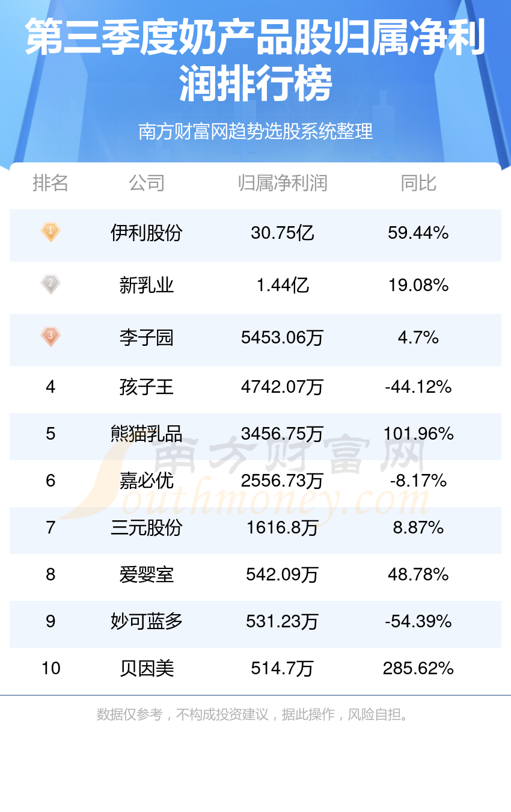Click the 贝因美 company name
The height and width of the screenshot is (812, 511).
click(x=147, y=668)
